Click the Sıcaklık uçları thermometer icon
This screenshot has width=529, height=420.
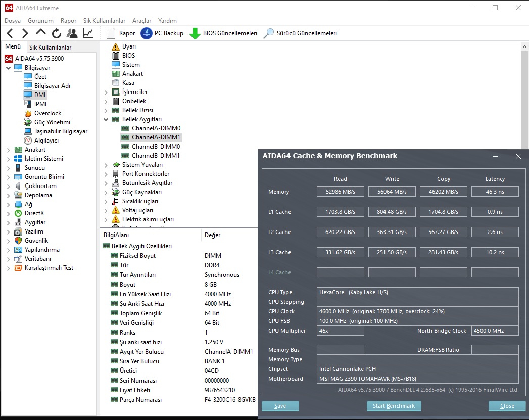point(116,201)
